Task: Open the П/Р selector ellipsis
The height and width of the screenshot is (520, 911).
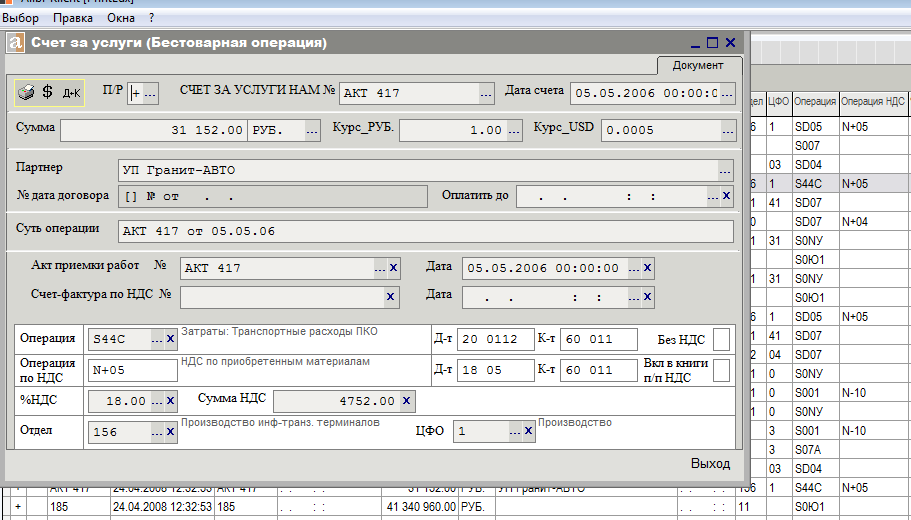Action: [x=150, y=93]
